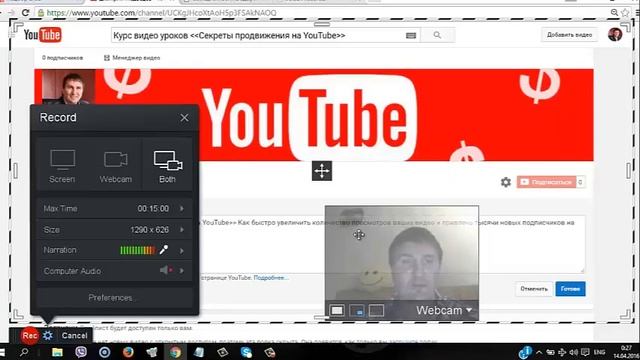This screenshot has height=360, width=640.
Task: Bookmark page with the star icon
Action: coord(625,13)
